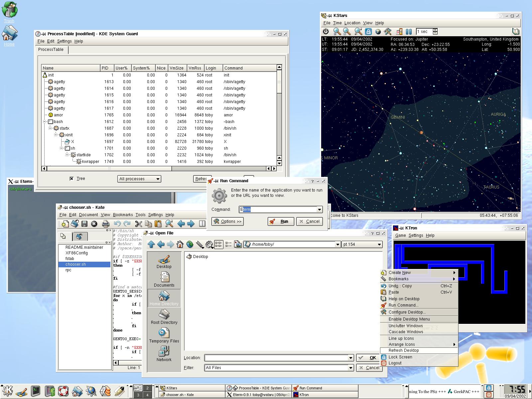Open the Location combo dropdown arrow
532x399 pixels.
point(350,358)
